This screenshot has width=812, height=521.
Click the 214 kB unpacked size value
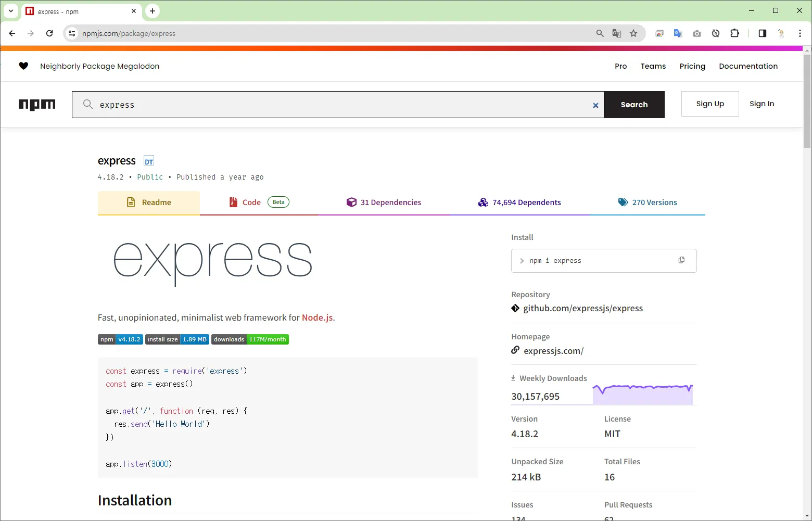point(526,477)
